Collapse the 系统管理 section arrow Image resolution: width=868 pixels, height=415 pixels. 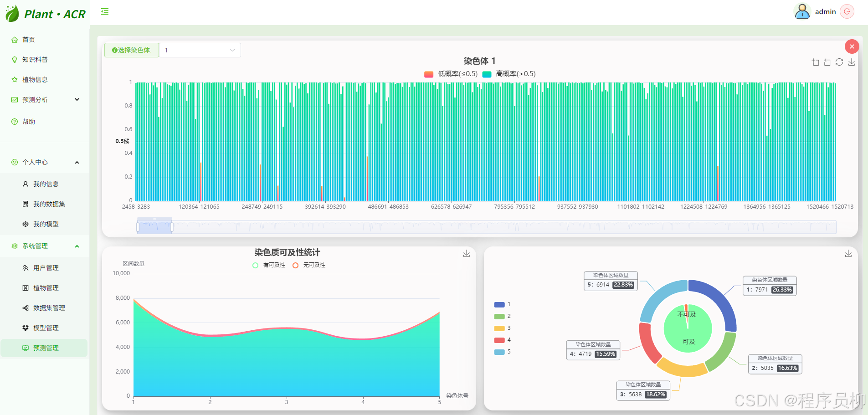77,246
